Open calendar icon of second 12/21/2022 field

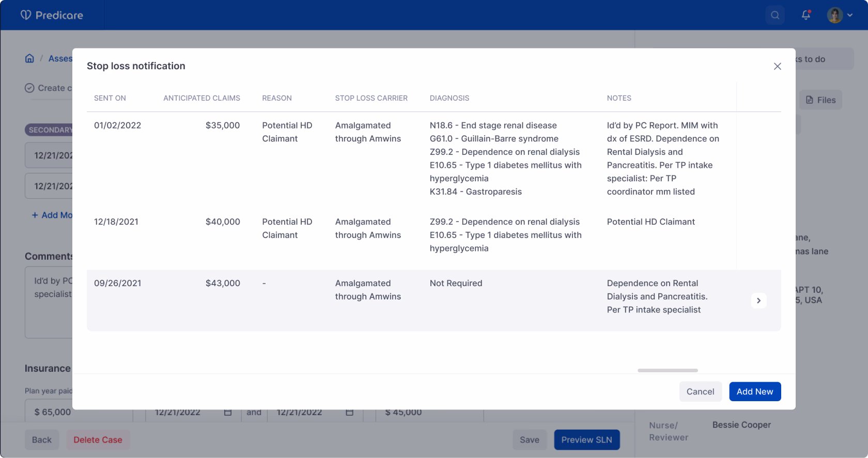pyautogui.click(x=350, y=413)
